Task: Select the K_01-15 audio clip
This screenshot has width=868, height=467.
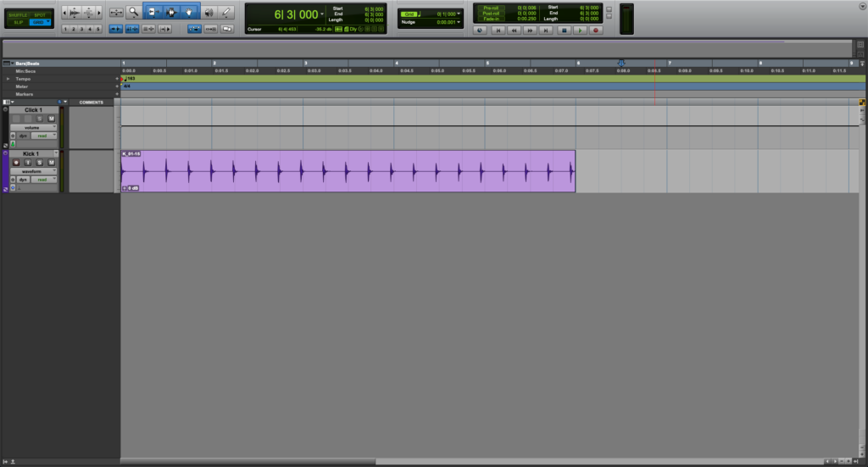Action: 348,171
